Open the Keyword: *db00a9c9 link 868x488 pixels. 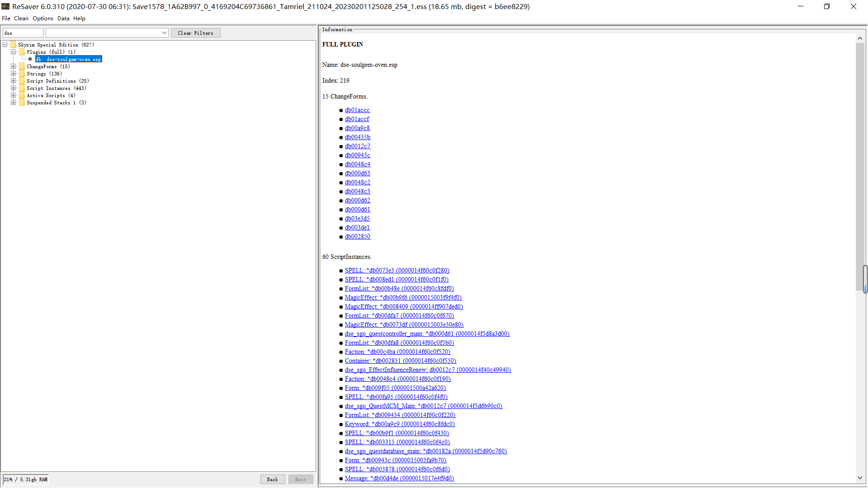pyautogui.click(x=400, y=424)
